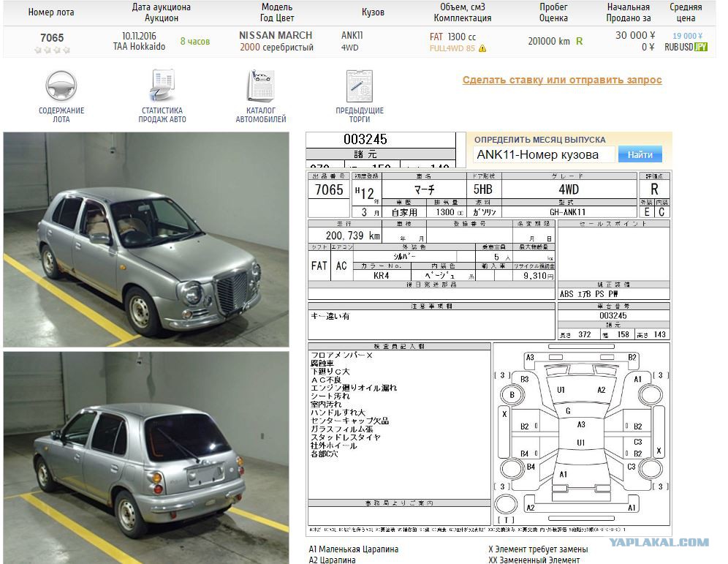Select the JPY currency badge
Screen dimensions: 728x564
coord(701,47)
